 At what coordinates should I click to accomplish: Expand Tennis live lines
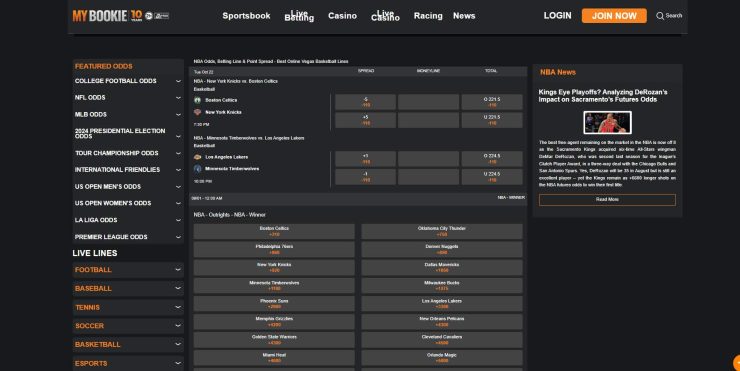click(x=128, y=307)
